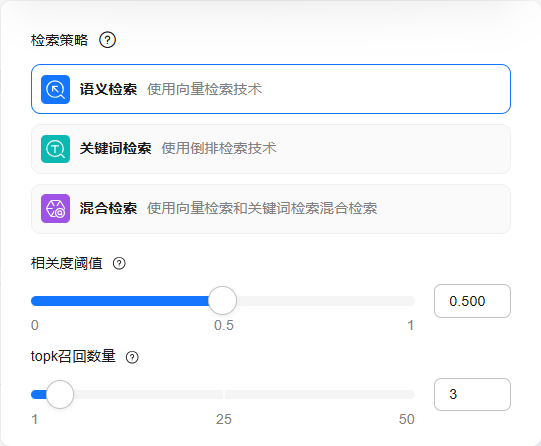Viewport: 541px width, 446px height.
Task: Click the 相关度阈值 slider handle
Action: (223, 300)
